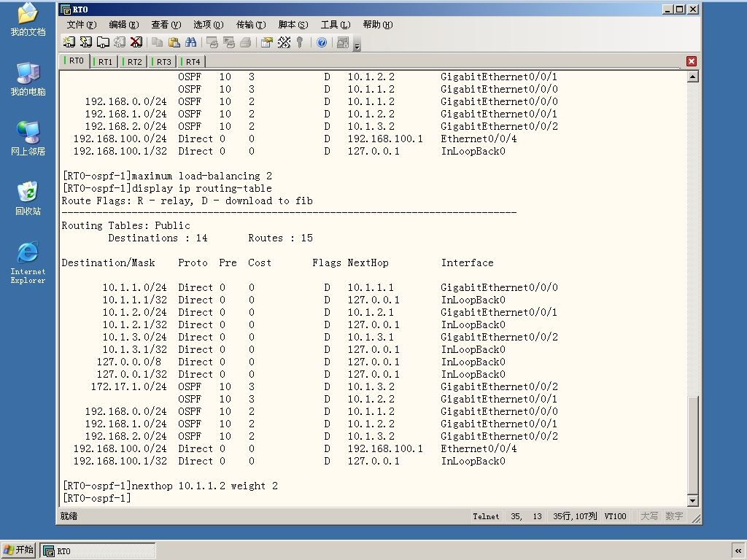The width and height of the screenshot is (747, 560).
Task: Click the 'display ip routing-table' command text
Action: (x=202, y=189)
